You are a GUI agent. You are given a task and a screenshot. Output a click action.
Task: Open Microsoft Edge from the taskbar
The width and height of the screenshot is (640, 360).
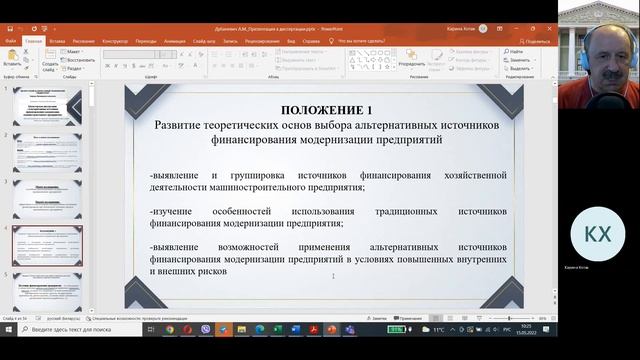pyautogui.click(x=260, y=329)
